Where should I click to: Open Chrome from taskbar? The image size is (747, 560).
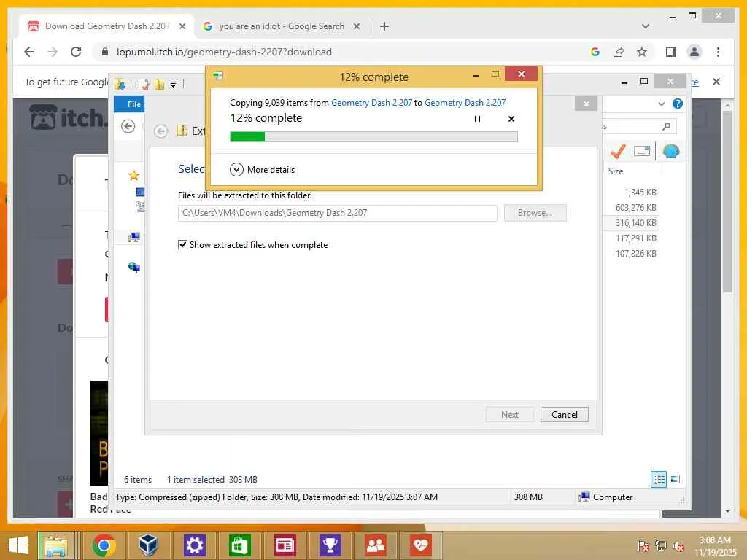coord(104,545)
